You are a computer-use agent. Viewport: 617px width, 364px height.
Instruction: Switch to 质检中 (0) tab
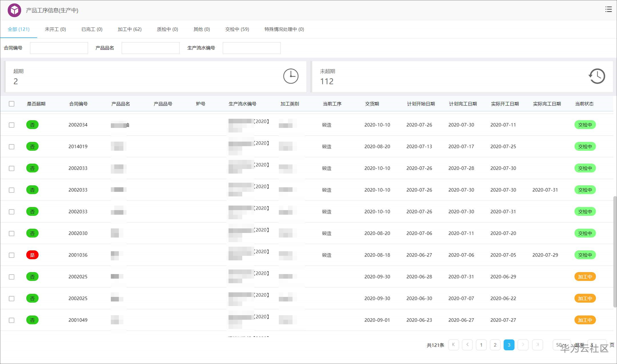pyautogui.click(x=167, y=29)
